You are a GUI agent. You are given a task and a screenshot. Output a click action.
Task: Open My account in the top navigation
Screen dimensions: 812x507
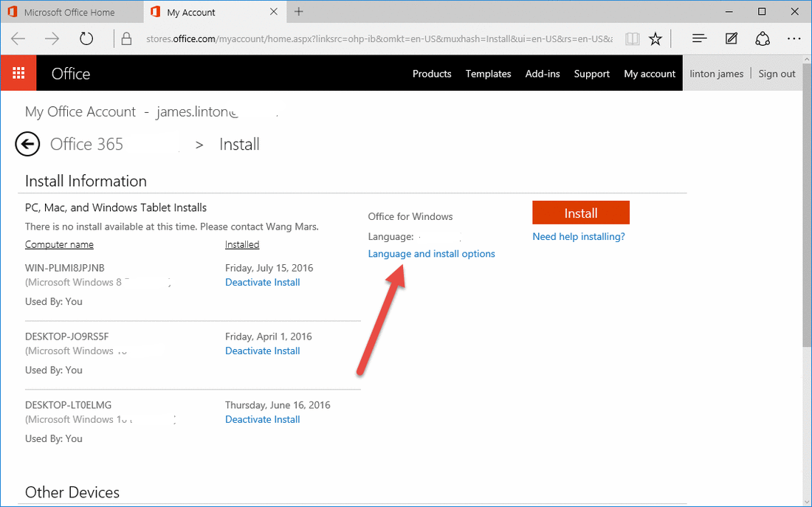[650, 74]
